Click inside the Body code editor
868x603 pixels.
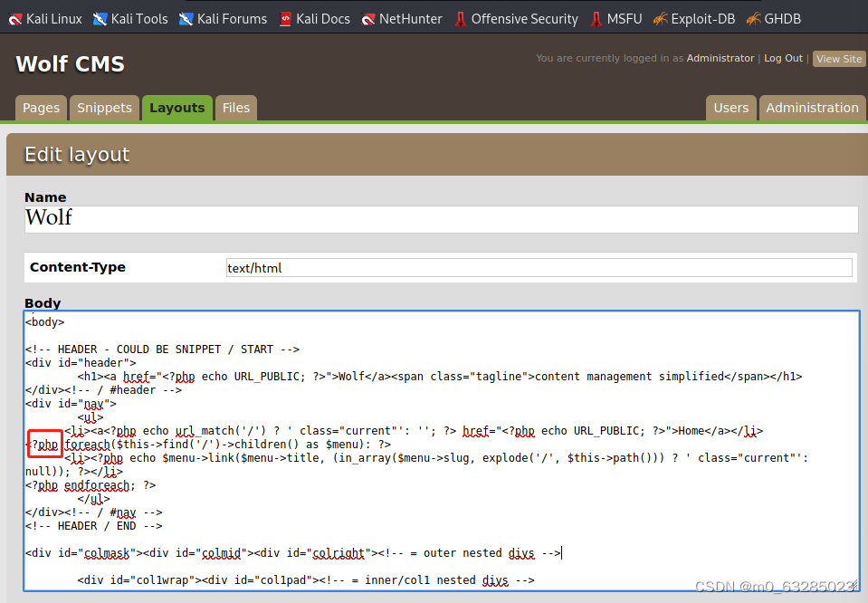click(x=441, y=451)
